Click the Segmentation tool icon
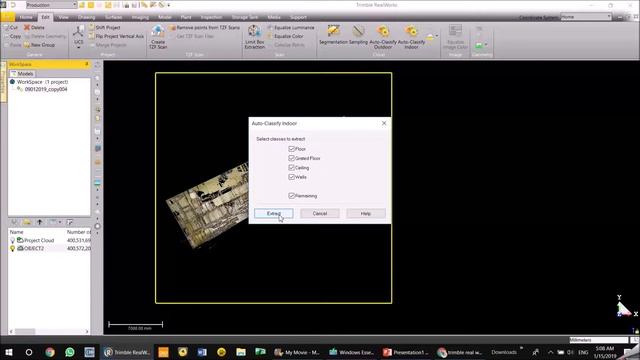The image size is (640, 360). (x=333, y=31)
